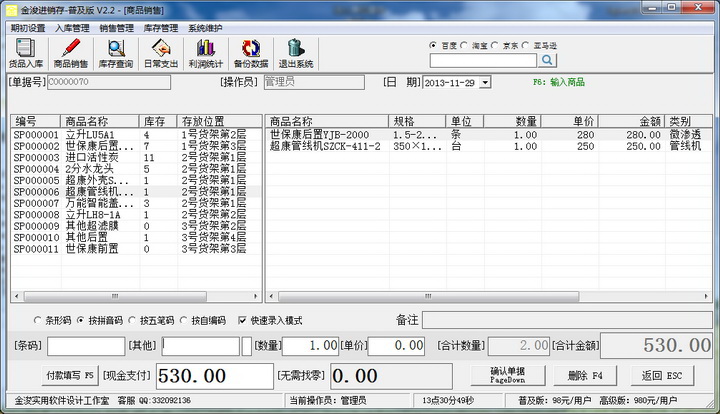Open the 库存管理 menu
The width and height of the screenshot is (720, 414).
(x=161, y=28)
